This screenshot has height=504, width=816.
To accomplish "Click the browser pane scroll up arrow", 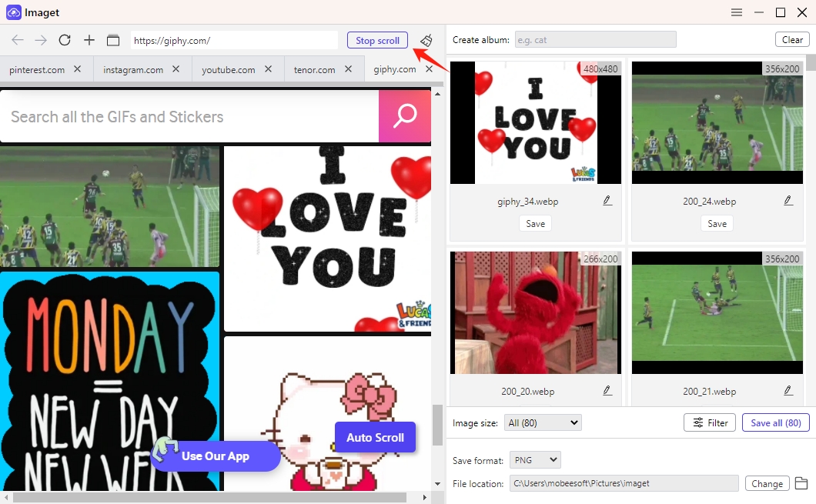I will tap(437, 94).
